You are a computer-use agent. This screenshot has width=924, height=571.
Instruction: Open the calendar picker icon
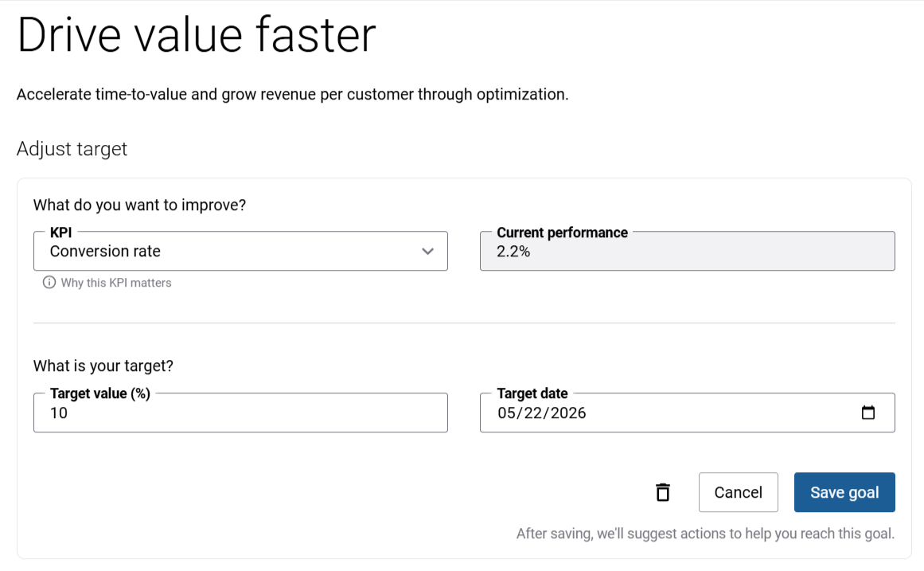tap(868, 413)
